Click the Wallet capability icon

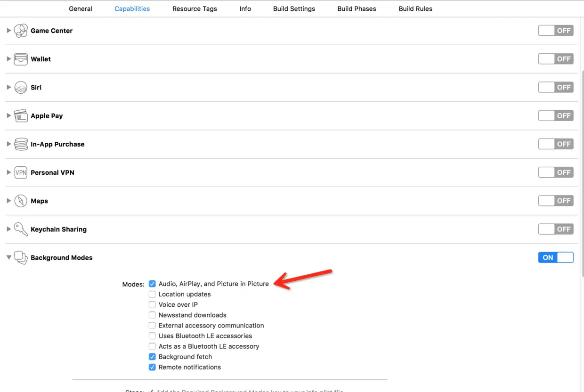pyautogui.click(x=21, y=59)
